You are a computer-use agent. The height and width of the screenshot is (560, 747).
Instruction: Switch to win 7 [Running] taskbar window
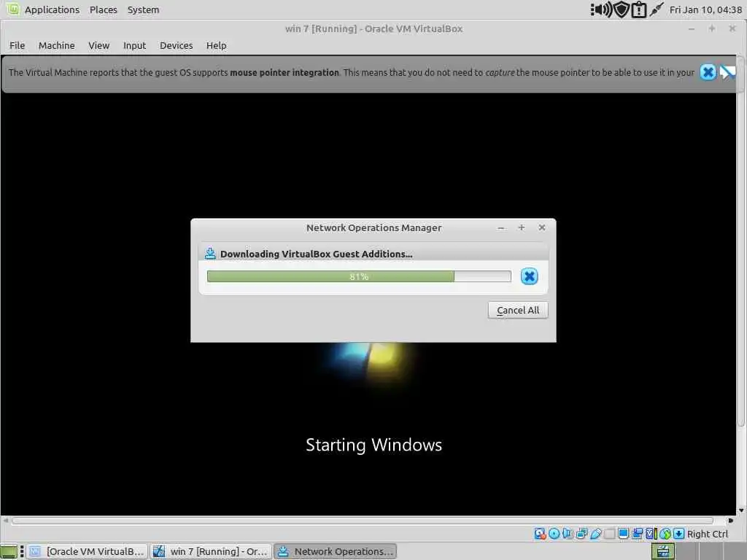211,551
